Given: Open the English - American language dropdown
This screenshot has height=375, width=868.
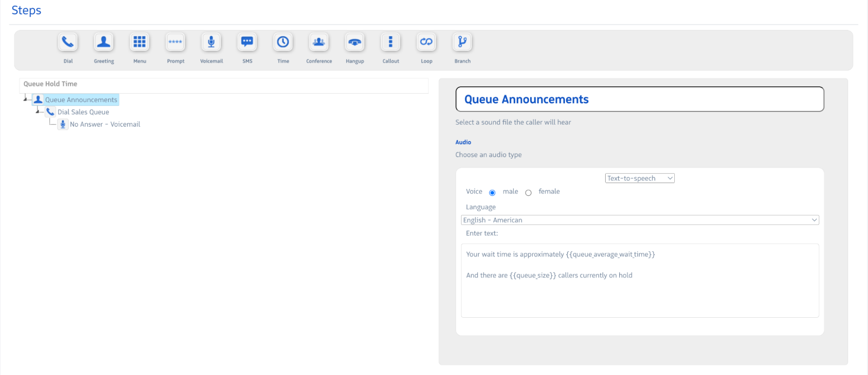Looking at the screenshot, I should click(x=639, y=220).
